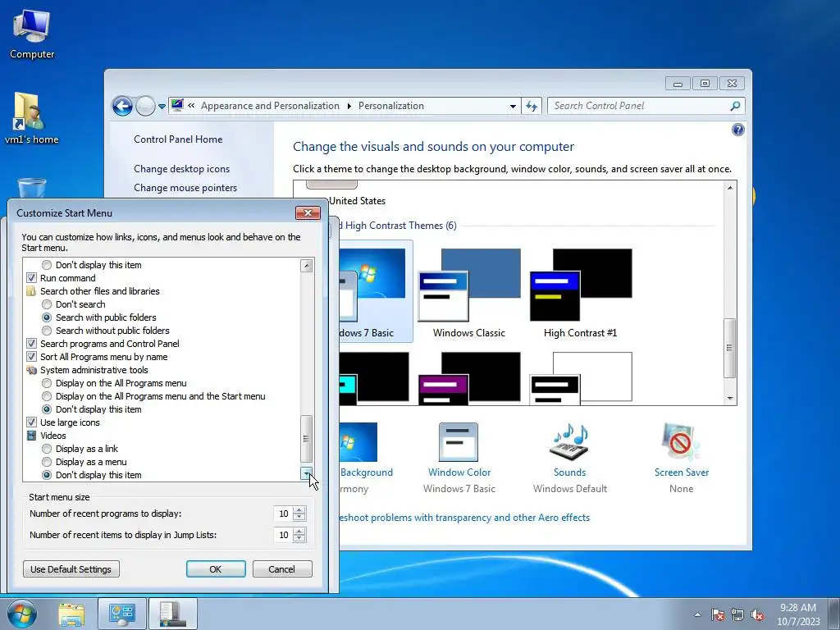Click the search magnifier icon
This screenshot has height=630, width=840.
coord(736,106)
